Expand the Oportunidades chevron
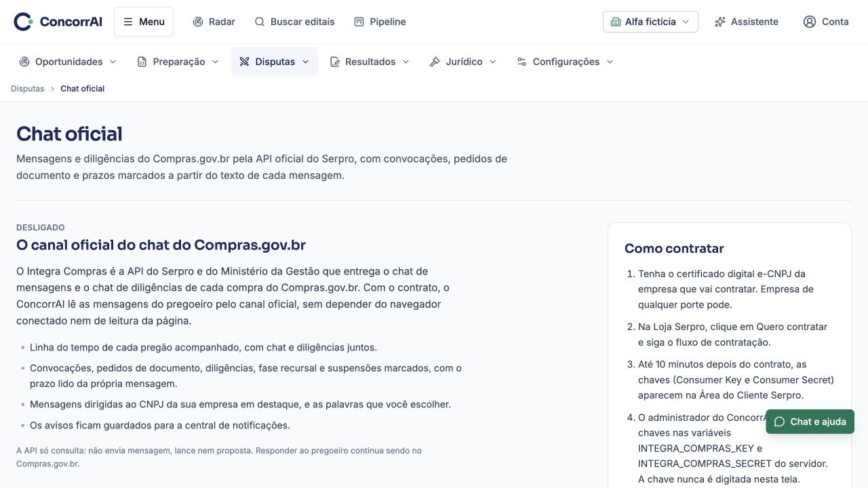Image resolution: width=868 pixels, height=488 pixels. click(113, 62)
